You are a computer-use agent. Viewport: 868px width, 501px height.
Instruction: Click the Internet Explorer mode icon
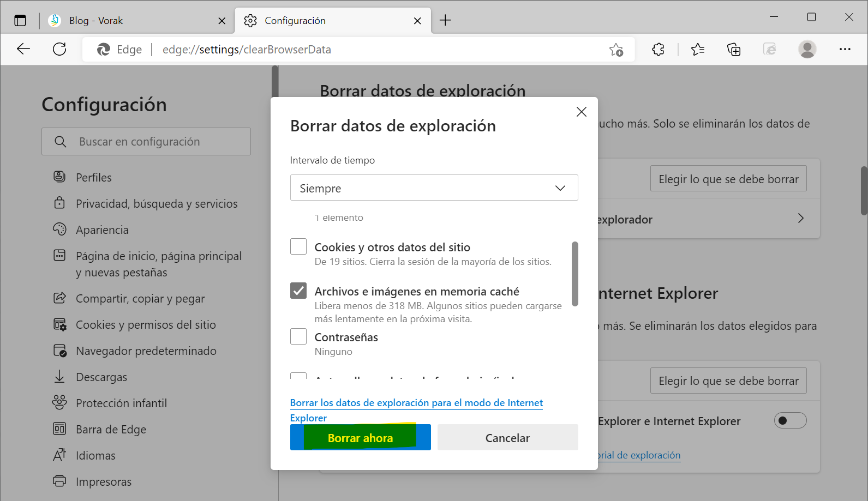[770, 50]
